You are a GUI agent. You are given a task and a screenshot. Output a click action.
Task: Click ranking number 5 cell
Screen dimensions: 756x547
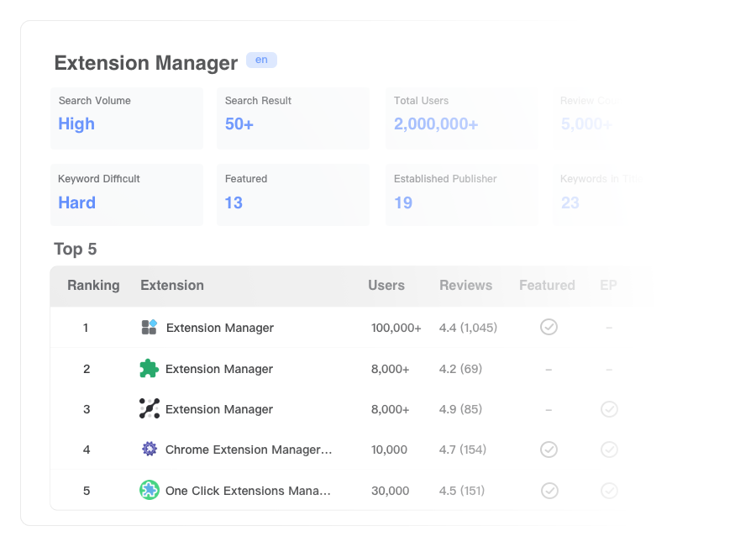(87, 491)
